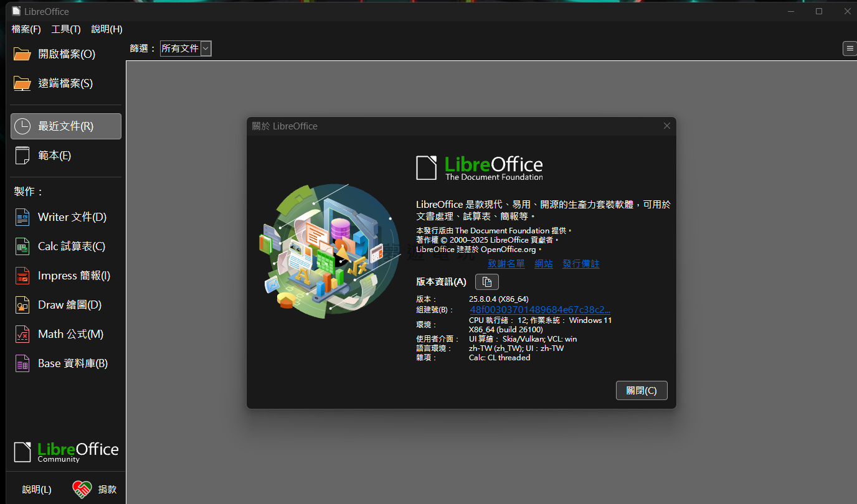Click the 版本資訊(A) heading
The height and width of the screenshot is (504, 857).
click(x=441, y=282)
